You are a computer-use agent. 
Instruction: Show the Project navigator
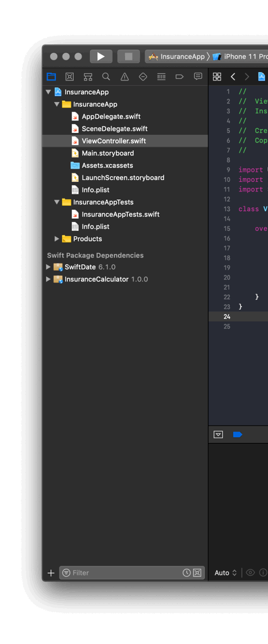point(51,76)
